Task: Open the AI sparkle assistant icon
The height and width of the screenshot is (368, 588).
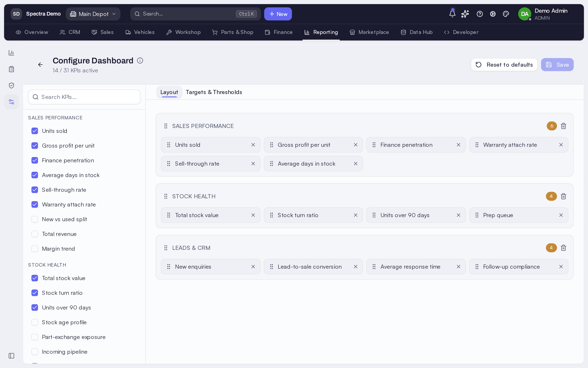Action: pyautogui.click(x=465, y=14)
